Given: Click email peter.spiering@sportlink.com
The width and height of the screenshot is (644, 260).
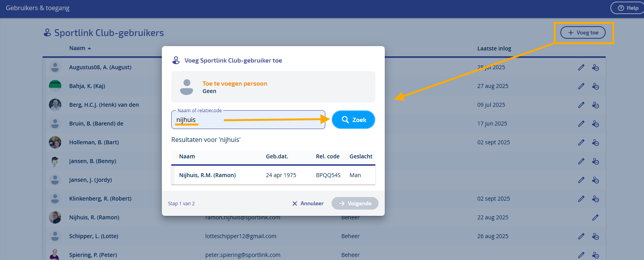Looking at the screenshot, I should click(x=243, y=255).
